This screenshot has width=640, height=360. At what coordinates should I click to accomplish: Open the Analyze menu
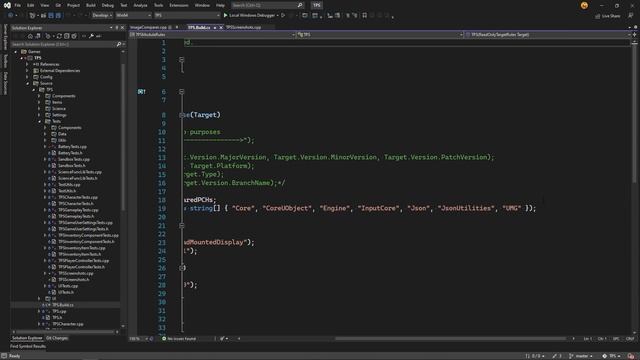[140, 5]
